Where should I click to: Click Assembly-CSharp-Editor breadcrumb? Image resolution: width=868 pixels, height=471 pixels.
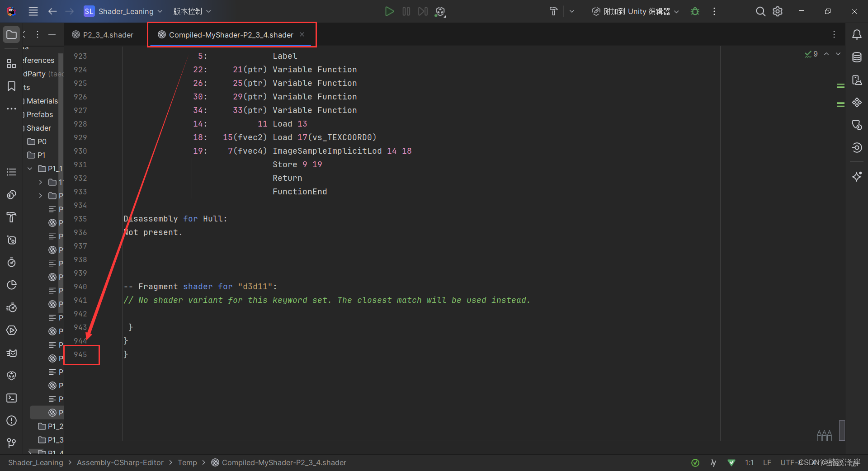click(x=120, y=462)
